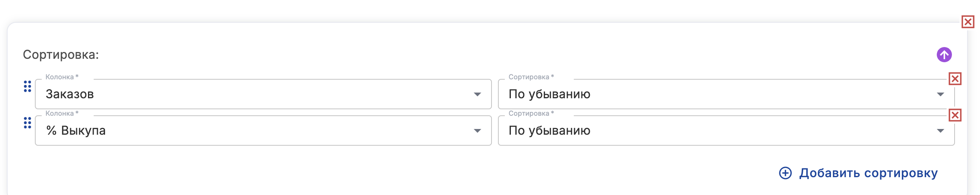Grab the drag handle of % Выкупа row
The width and height of the screenshot is (980, 195).
(27, 123)
